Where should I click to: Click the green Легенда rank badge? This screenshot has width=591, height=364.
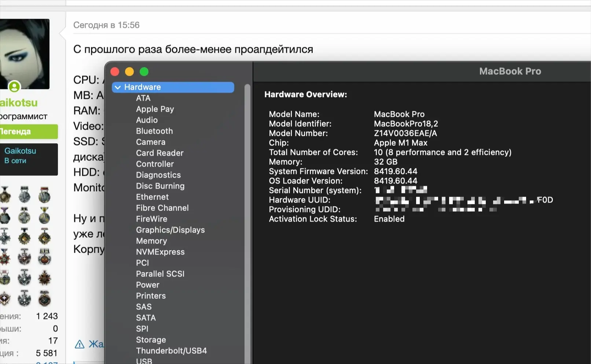(29, 131)
